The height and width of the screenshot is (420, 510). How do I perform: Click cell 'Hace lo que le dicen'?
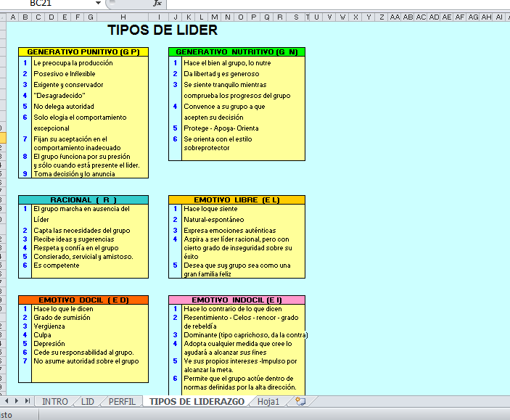coord(63,309)
